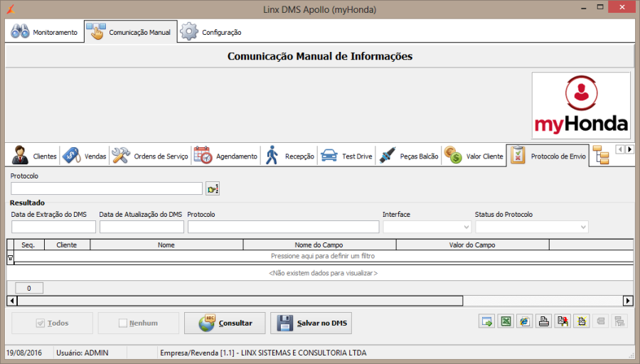Screen dimensions: 640x364
Task: Check the Todos checkbox button
Action: 52,323
